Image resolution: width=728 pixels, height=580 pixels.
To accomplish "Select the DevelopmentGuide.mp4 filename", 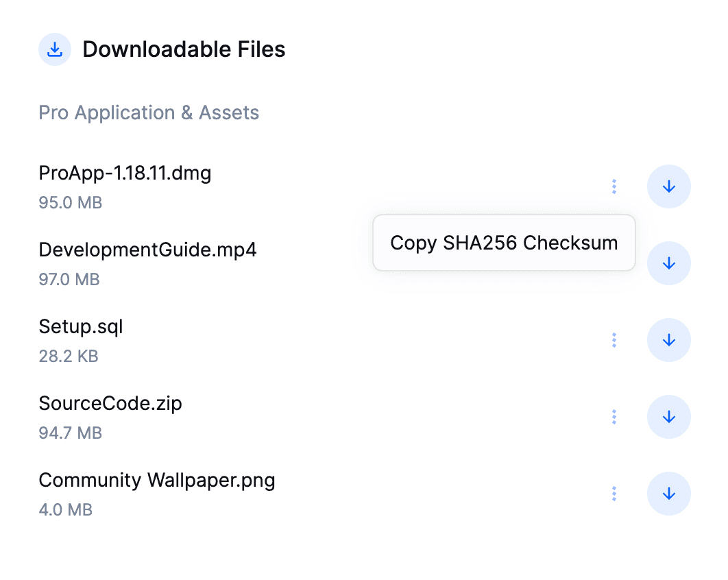I will pos(147,250).
